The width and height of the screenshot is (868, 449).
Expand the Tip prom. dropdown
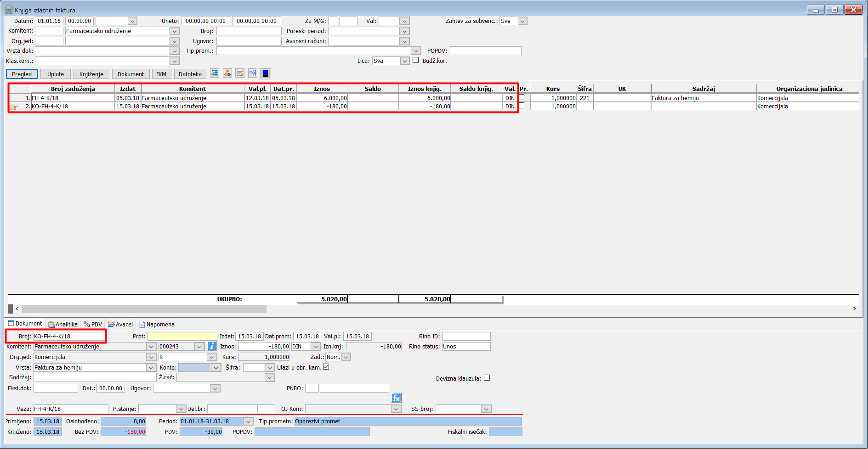coord(416,51)
